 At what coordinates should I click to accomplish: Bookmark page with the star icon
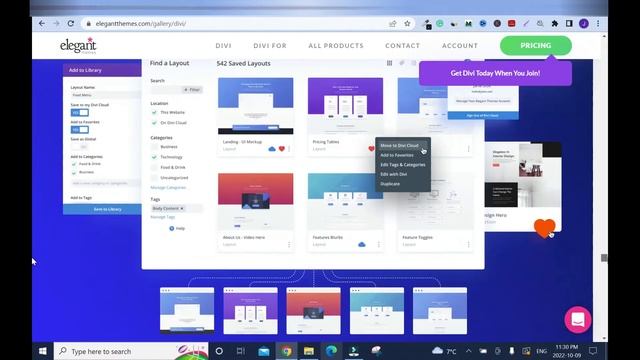click(407, 24)
